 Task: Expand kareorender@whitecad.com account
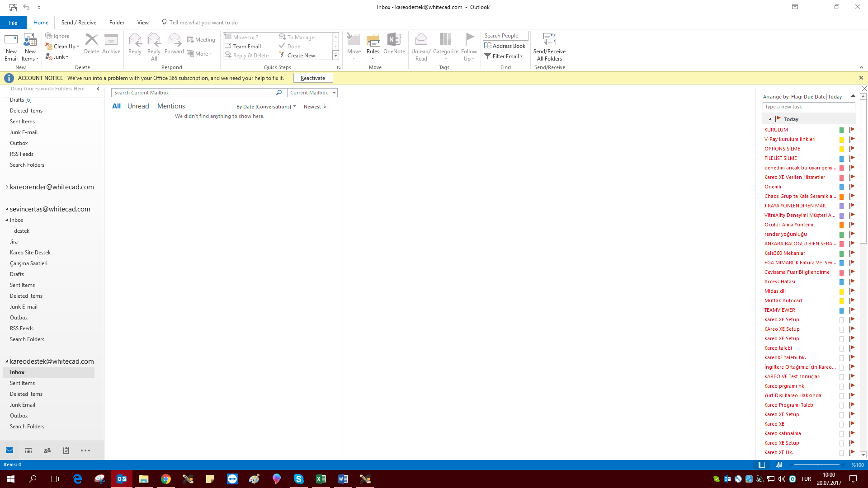[x=7, y=187]
